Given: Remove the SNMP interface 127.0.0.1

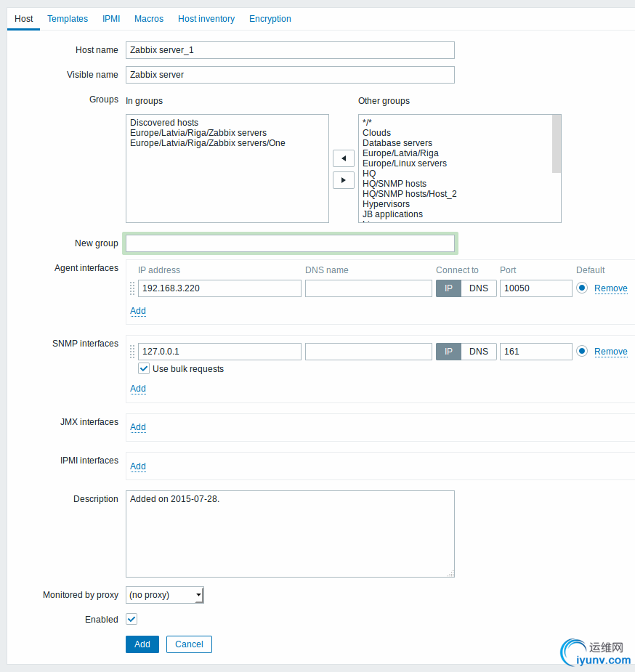Looking at the screenshot, I should pyautogui.click(x=610, y=352).
